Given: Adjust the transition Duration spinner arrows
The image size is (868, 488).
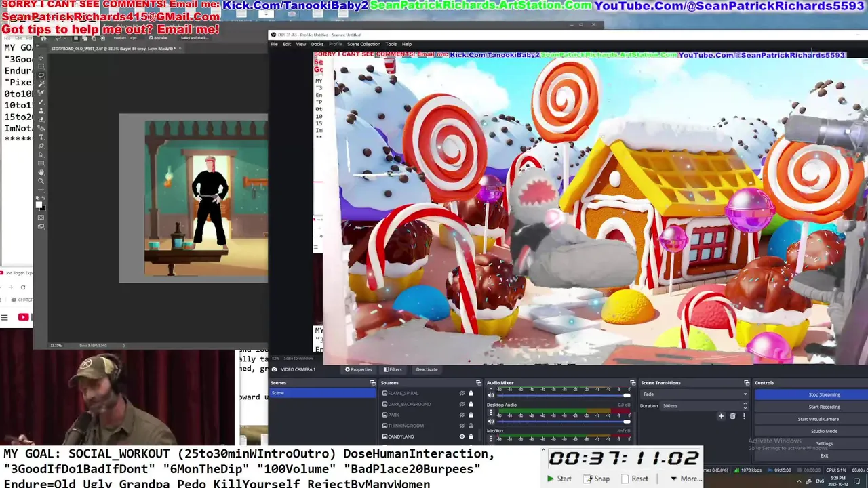Looking at the screenshot, I should coord(745,406).
